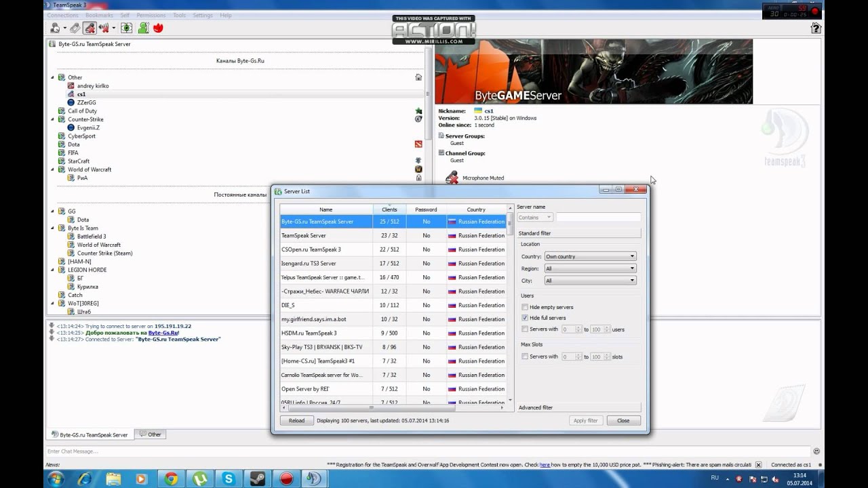Screen dimensions: 868x488
Task: Open uTorrent from the taskbar
Action: [200, 479]
